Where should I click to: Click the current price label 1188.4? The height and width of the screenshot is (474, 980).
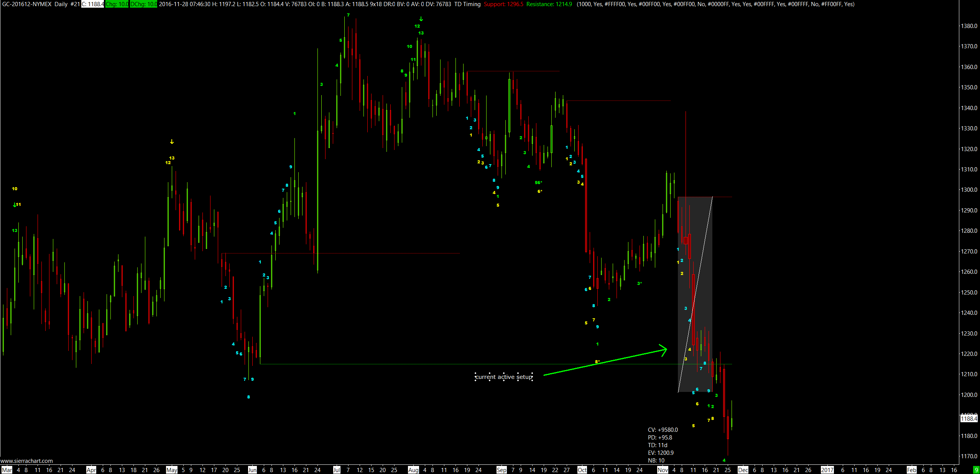[969, 418]
